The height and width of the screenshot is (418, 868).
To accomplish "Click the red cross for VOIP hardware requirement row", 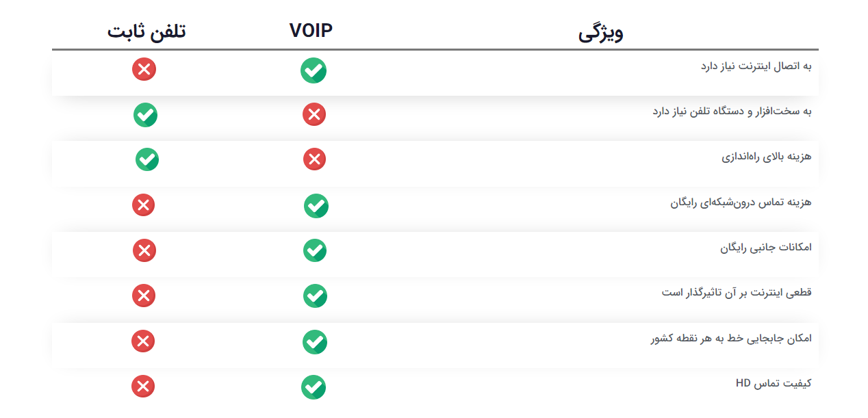I will point(314,114).
